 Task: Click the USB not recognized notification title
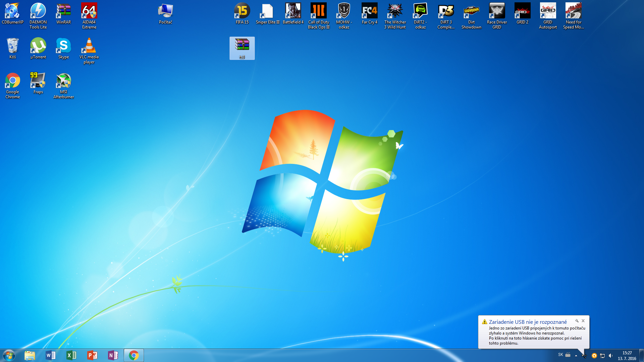[528, 322]
